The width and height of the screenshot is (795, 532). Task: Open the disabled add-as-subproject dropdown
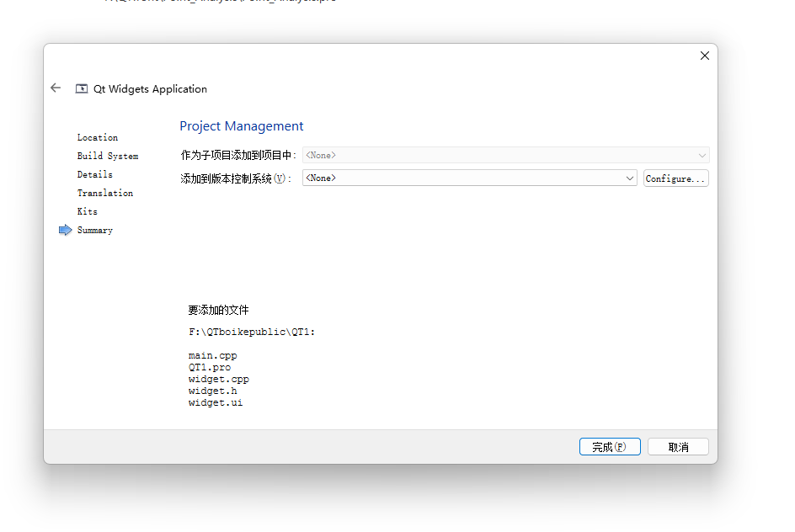[x=505, y=155]
